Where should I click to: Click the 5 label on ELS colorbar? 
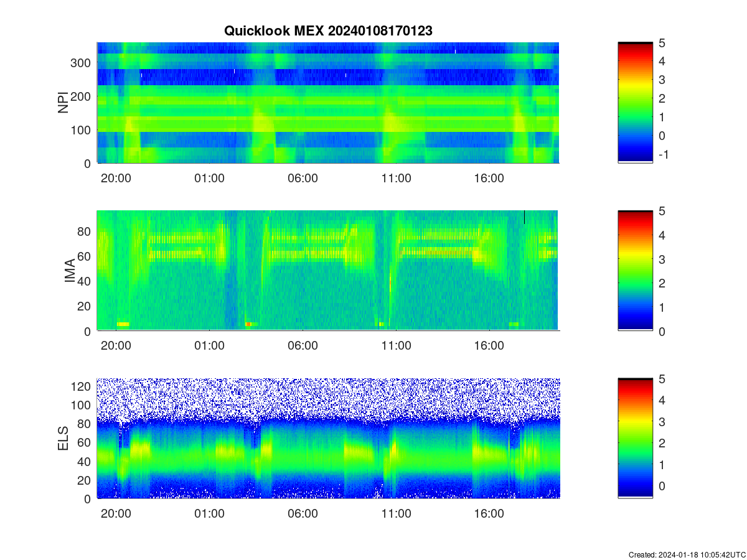[662, 379]
